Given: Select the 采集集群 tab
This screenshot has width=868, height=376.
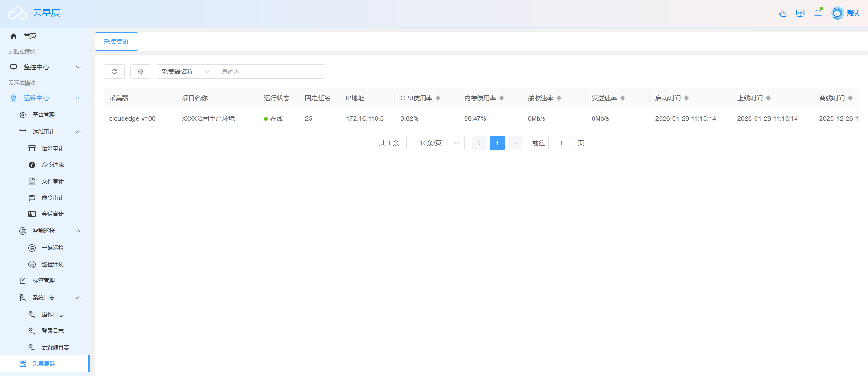Looking at the screenshot, I should click(x=117, y=41).
